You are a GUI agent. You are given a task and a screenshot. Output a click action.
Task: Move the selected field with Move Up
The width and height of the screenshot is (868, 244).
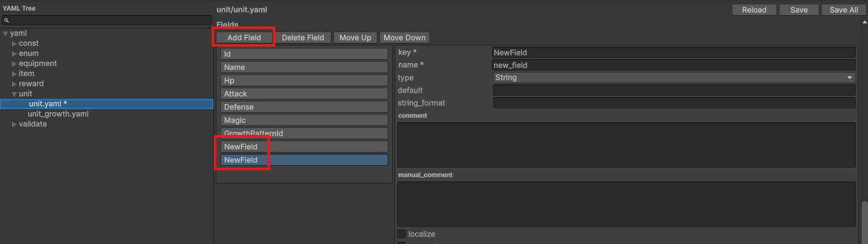tap(355, 38)
